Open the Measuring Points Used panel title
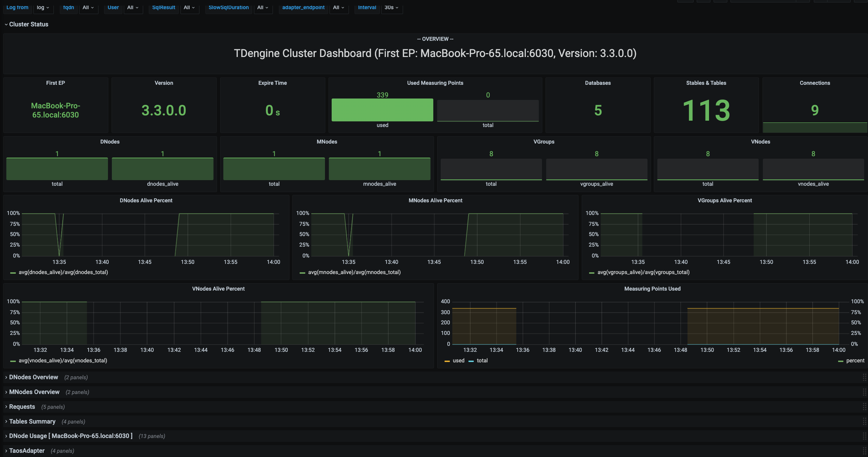The width and height of the screenshot is (868, 457). [652, 289]
